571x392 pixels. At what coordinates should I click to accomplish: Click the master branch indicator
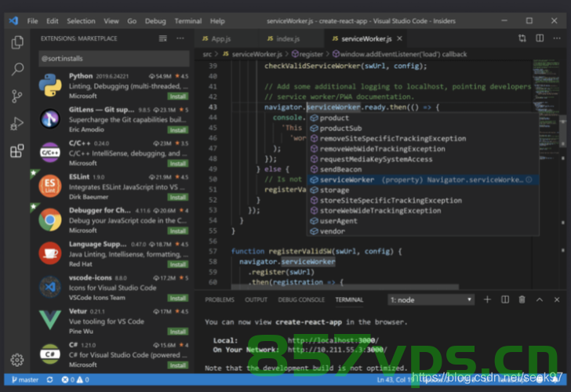click(x=25, y=379)
